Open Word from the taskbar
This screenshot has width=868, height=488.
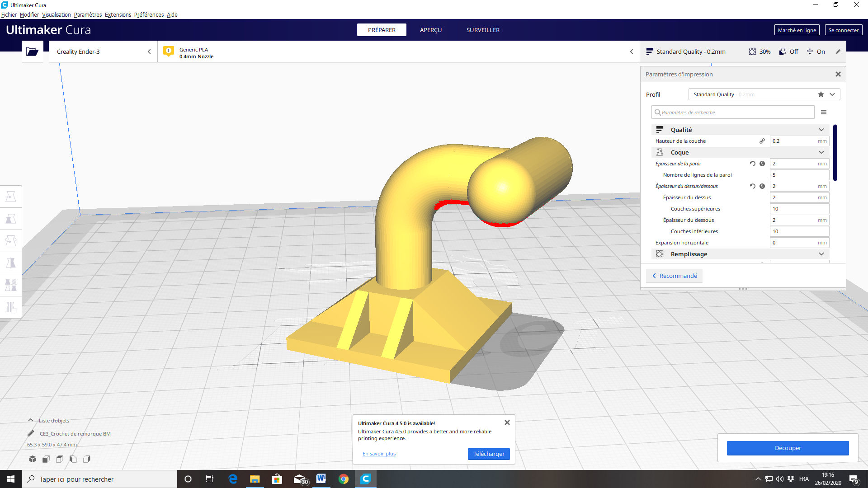(x=321, y=479)
